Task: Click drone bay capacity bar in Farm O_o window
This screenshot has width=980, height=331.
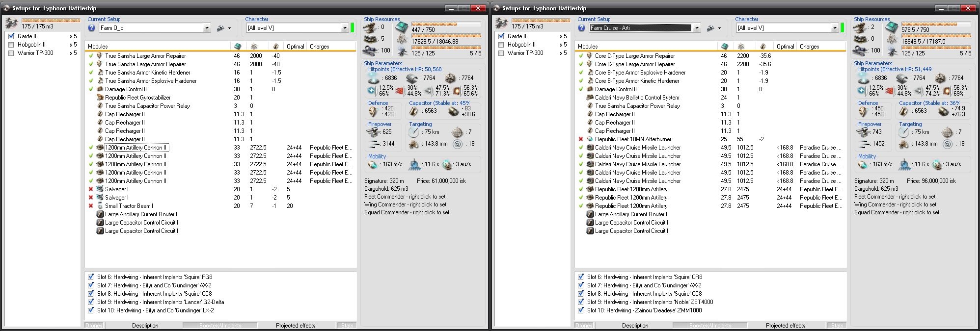Action: tap(51, 21)
